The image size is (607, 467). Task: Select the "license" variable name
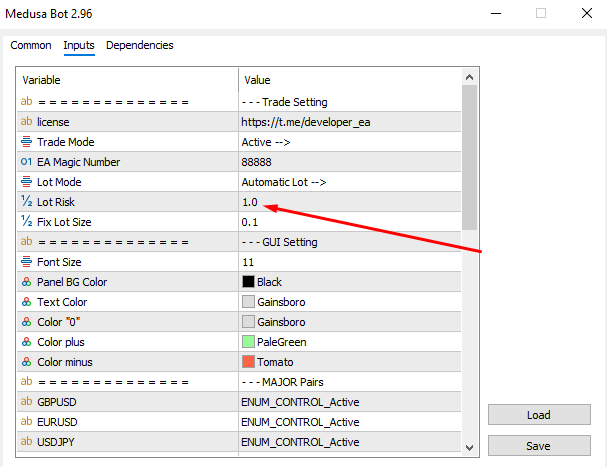point(53,122)
